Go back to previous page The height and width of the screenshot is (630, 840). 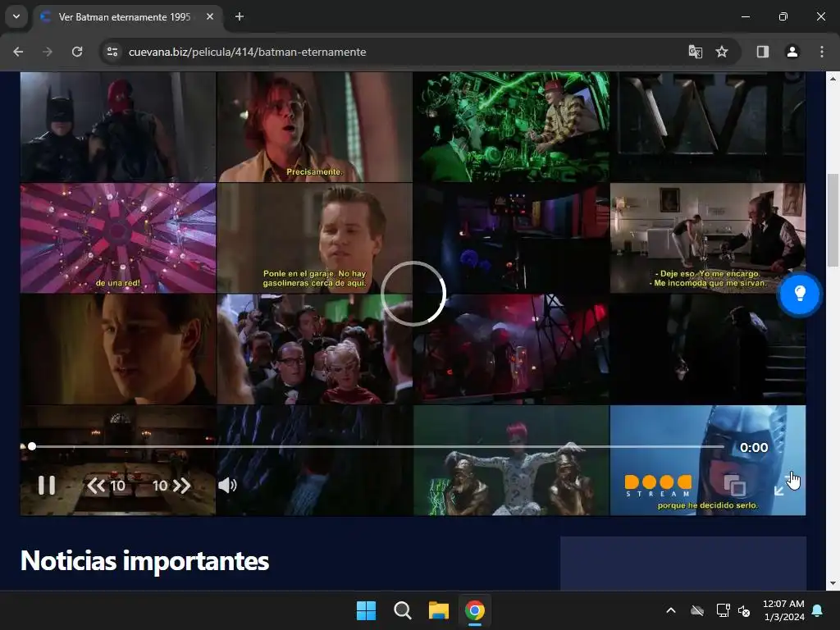tap(18, 52)
